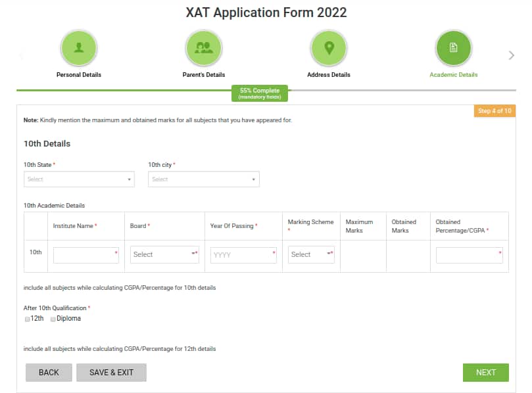Click the Institute Name input field
The image size is (532, 393).
click(85, 254)
